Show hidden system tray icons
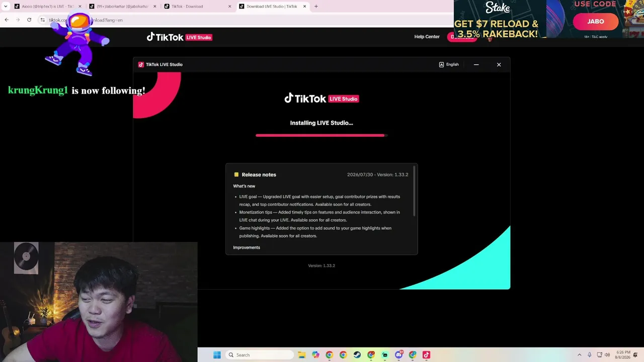Image resolution: width=644 pixels, height=362 pixels. coord(579,355)
